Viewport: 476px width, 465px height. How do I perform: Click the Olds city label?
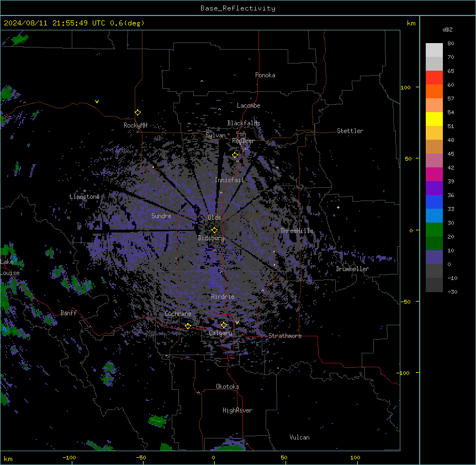tap(214, 218)
